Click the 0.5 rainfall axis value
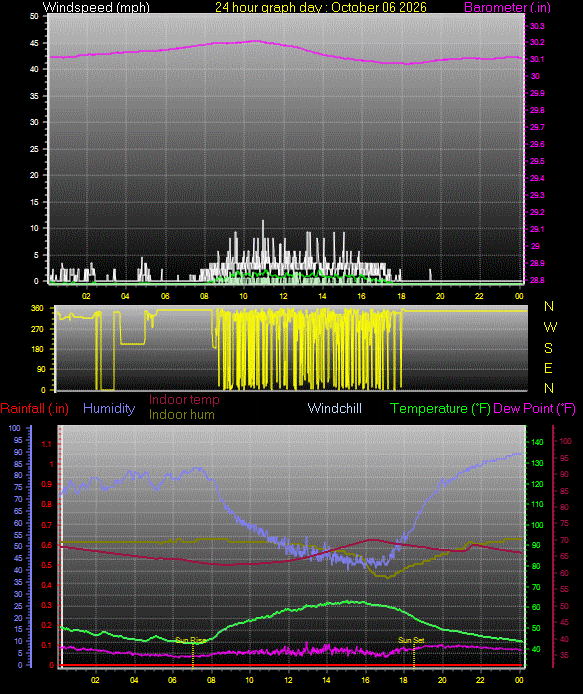Image resolution: width=583 pixels, height=694 pixels. click(46, 565)
